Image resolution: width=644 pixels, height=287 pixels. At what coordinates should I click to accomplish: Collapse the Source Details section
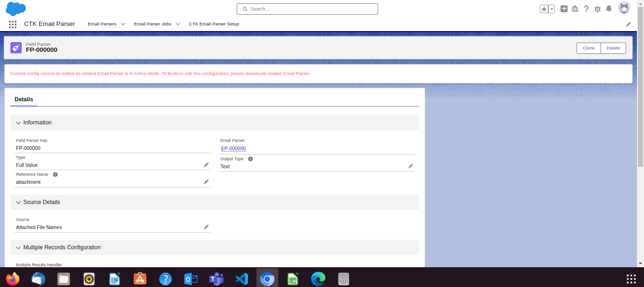pyautogui.click(x=215, y=202)
